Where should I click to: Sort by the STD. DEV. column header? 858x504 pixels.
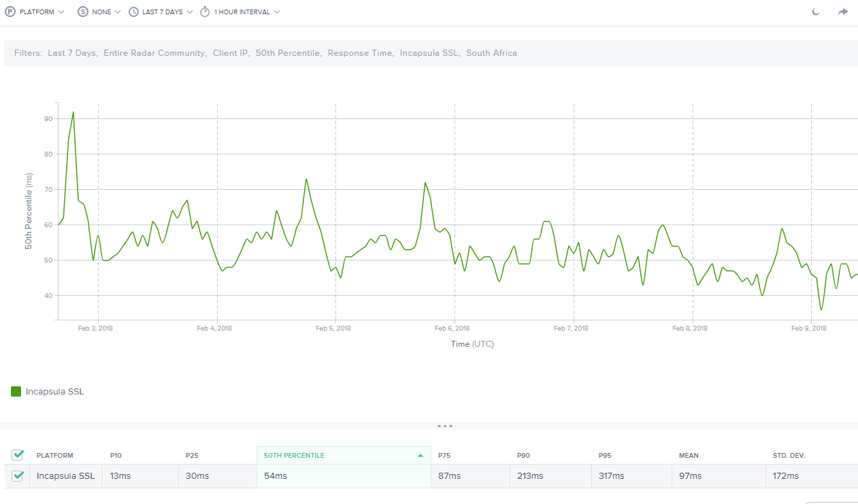click(x=789, y=456)
